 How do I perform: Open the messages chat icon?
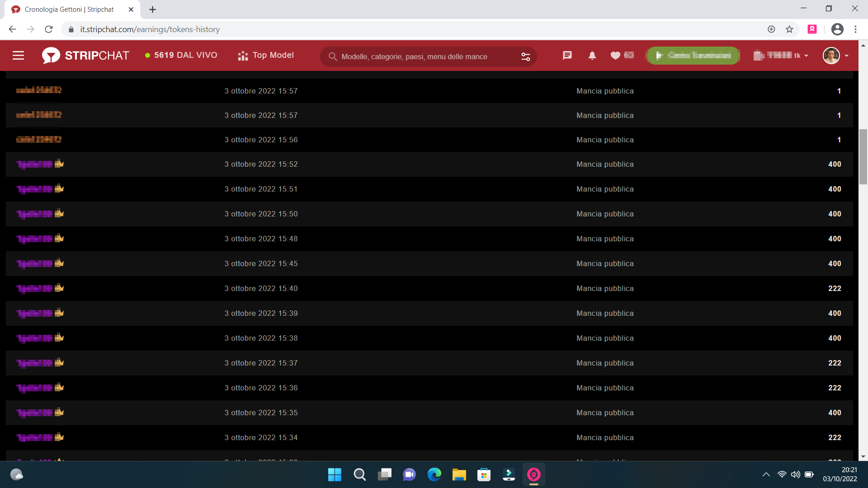coord(567,56)
